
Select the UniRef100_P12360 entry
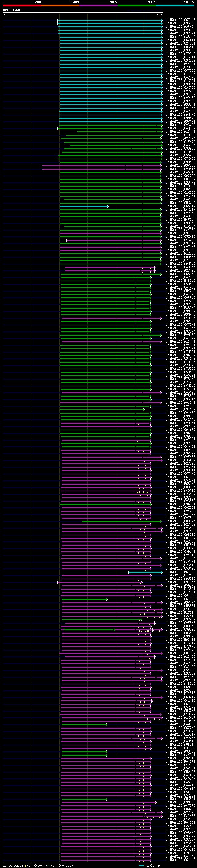pyautogui.click(x=180, y=253)
